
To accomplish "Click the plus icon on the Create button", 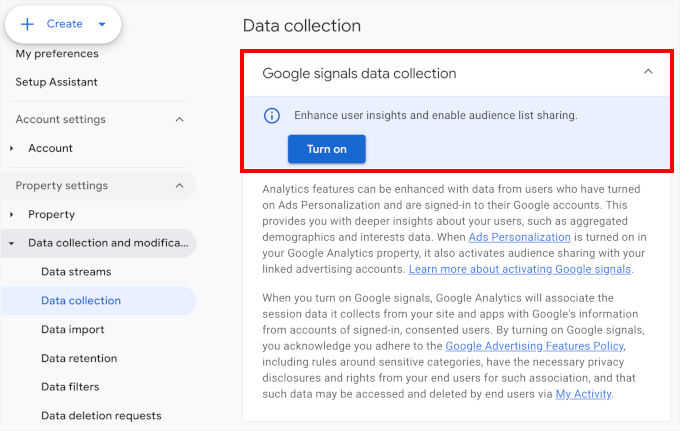I will pos(28,24).
